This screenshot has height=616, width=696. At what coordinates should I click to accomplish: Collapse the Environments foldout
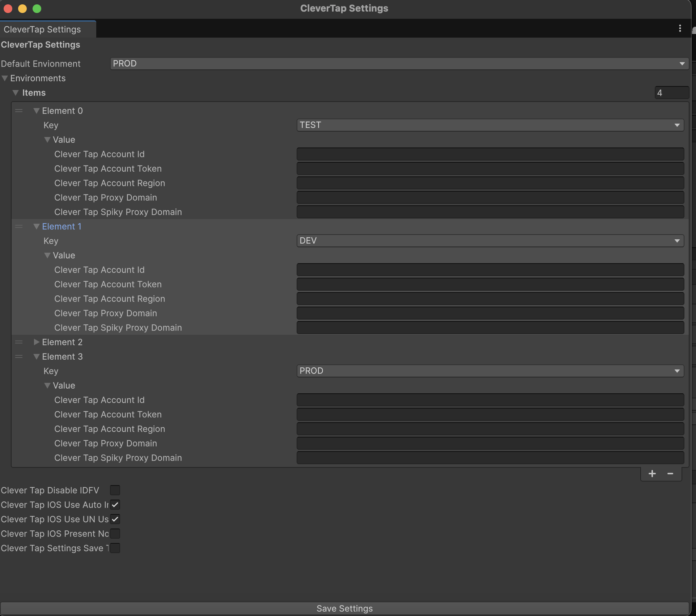[x=5, y=78]
